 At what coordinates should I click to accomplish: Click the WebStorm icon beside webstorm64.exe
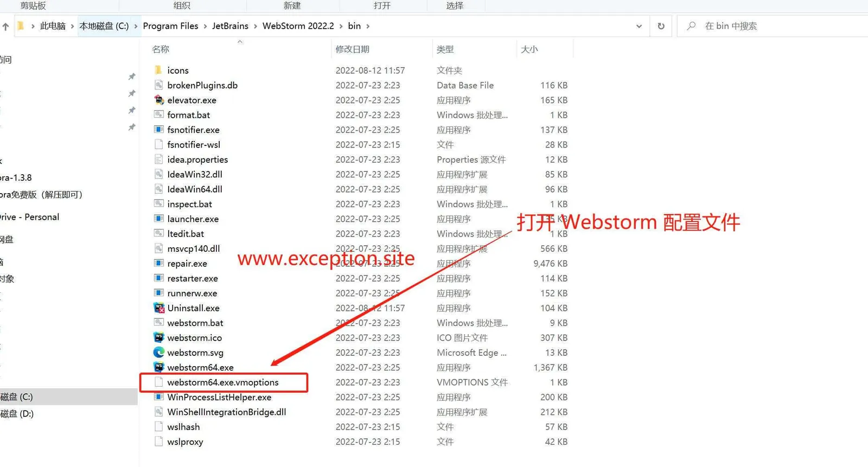point(158,367)
